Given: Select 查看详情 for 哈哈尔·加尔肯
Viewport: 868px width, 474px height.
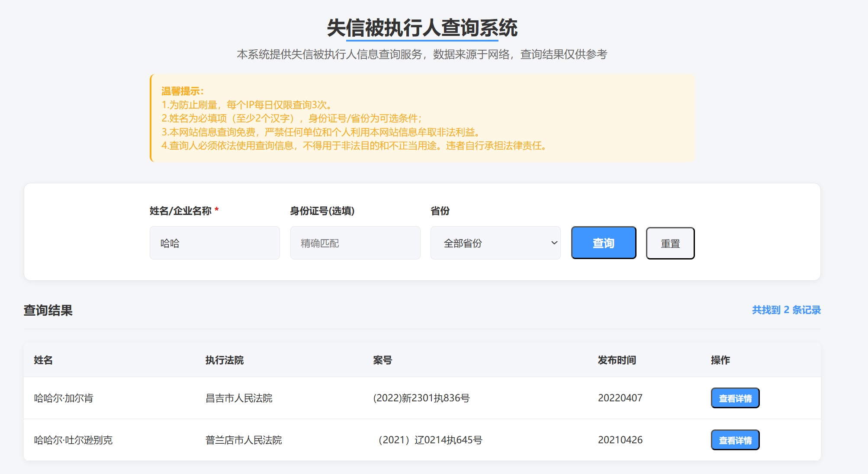Looking at the screenshot, I should pos(735,397).
